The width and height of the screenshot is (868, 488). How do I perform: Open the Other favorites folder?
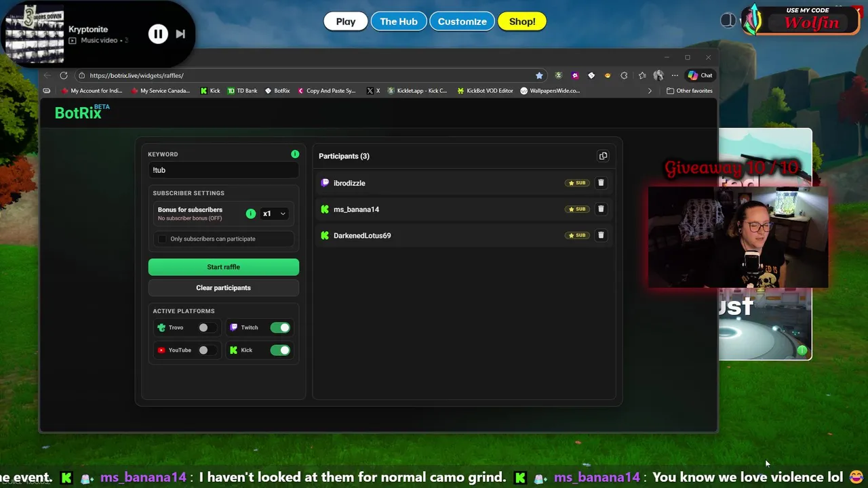pos(689,91)
